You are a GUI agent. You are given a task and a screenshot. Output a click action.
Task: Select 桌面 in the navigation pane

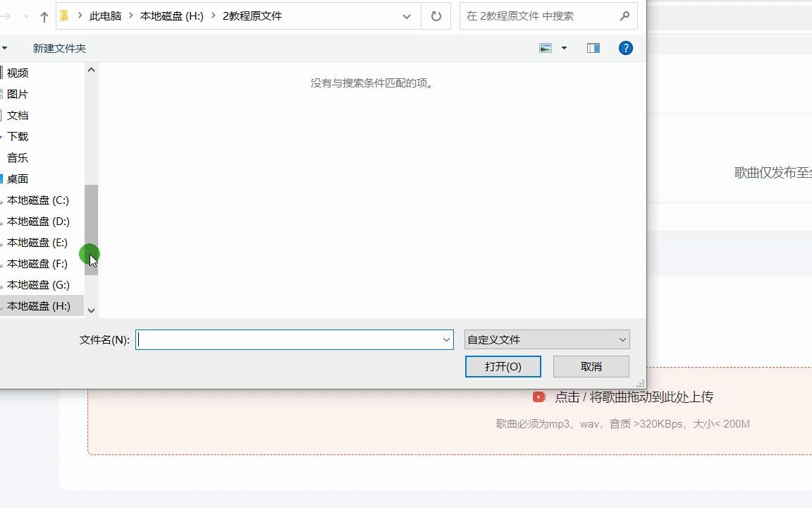(x=18, y=179)
